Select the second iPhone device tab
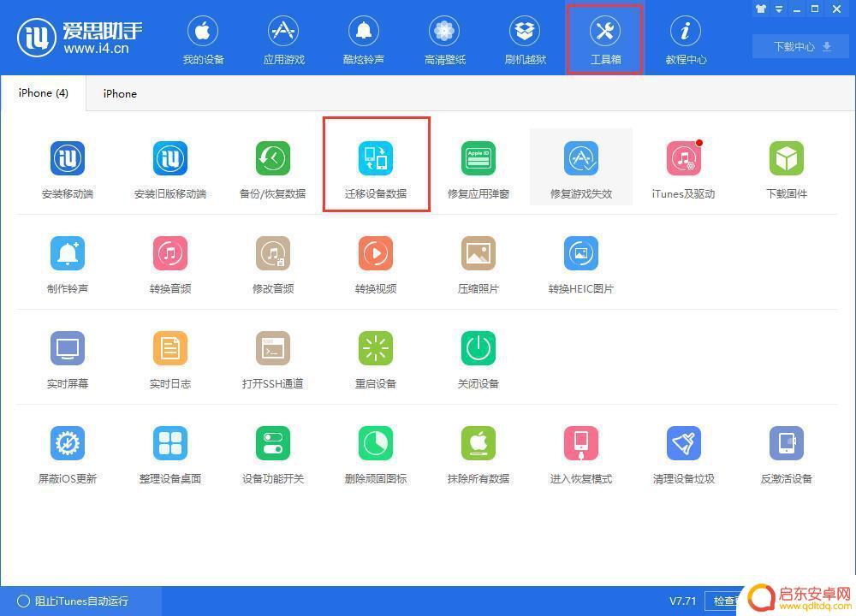 pos(120,94)
